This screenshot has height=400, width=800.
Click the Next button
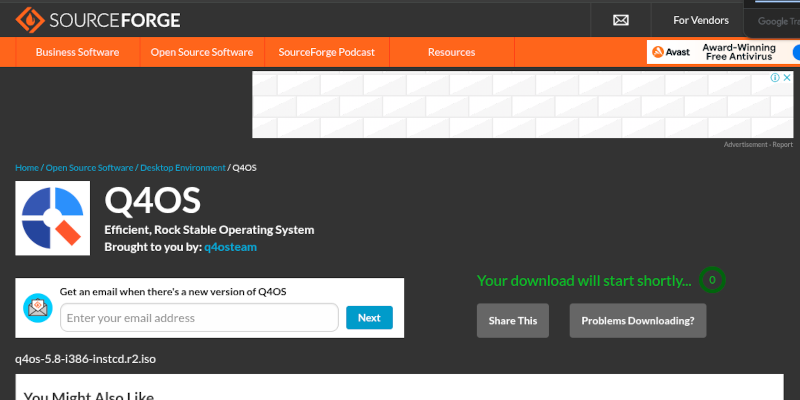(x=369, y=317)
